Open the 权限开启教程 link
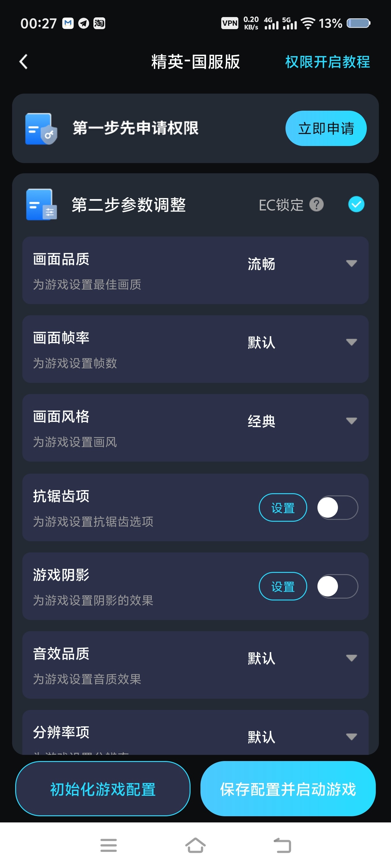Screen dimensions: 391x868 327,62
